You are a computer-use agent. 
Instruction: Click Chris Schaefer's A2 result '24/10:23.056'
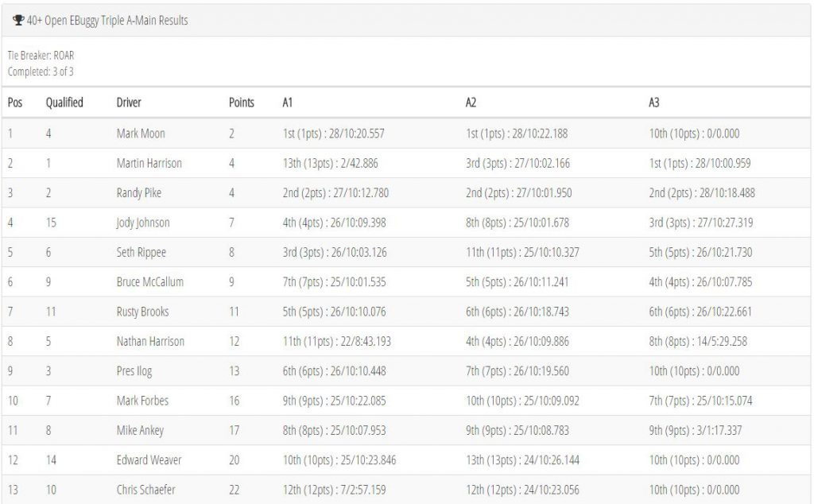pyautogui.click(x=552, y=490)
